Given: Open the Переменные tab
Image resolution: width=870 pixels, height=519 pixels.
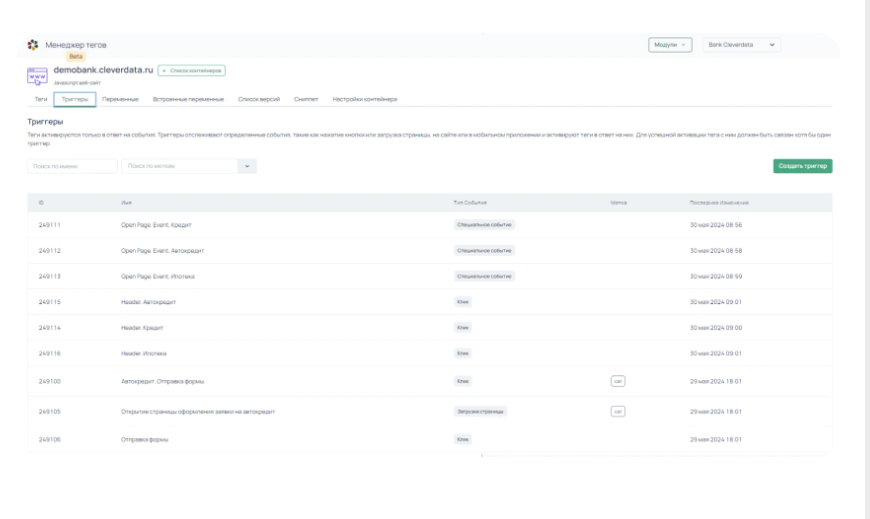Looking at the screenshot, I should coord(120,99).
